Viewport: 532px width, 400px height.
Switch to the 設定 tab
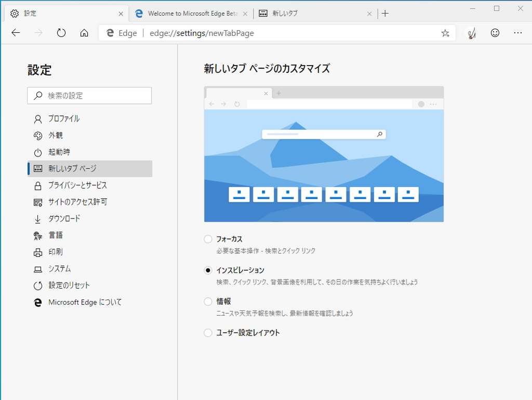pos(66,14)
